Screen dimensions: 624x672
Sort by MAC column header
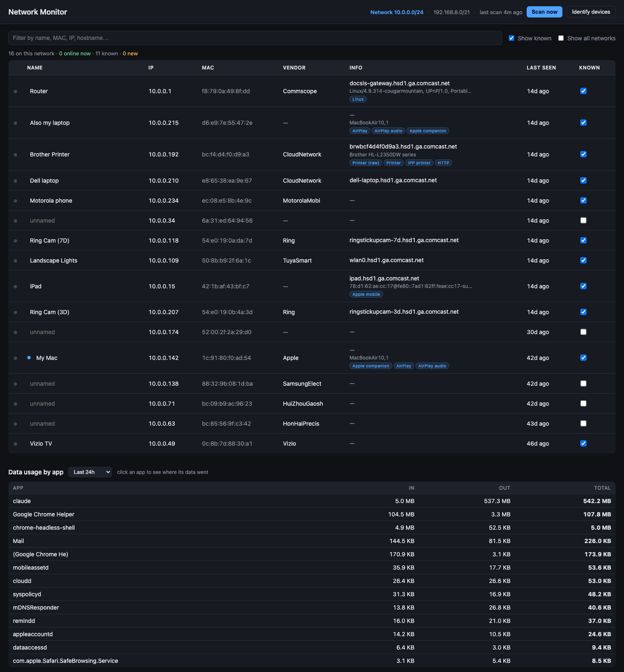[x=208, y=68]
